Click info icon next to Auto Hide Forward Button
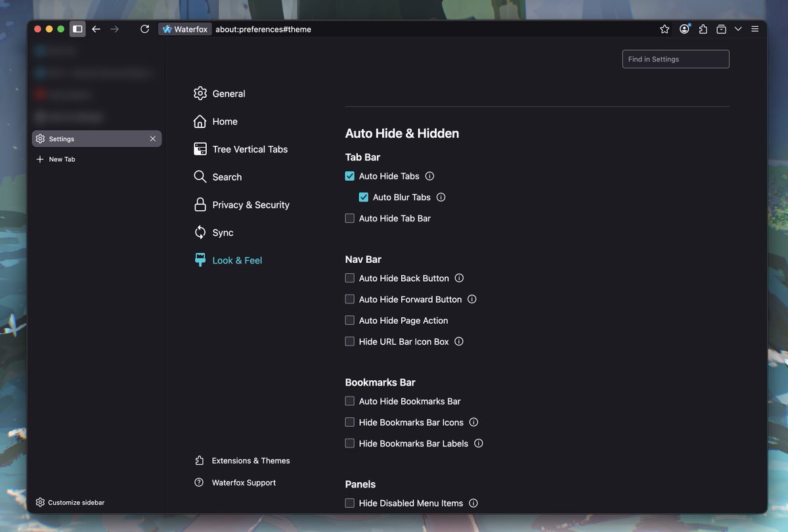 tap(472, 299)
